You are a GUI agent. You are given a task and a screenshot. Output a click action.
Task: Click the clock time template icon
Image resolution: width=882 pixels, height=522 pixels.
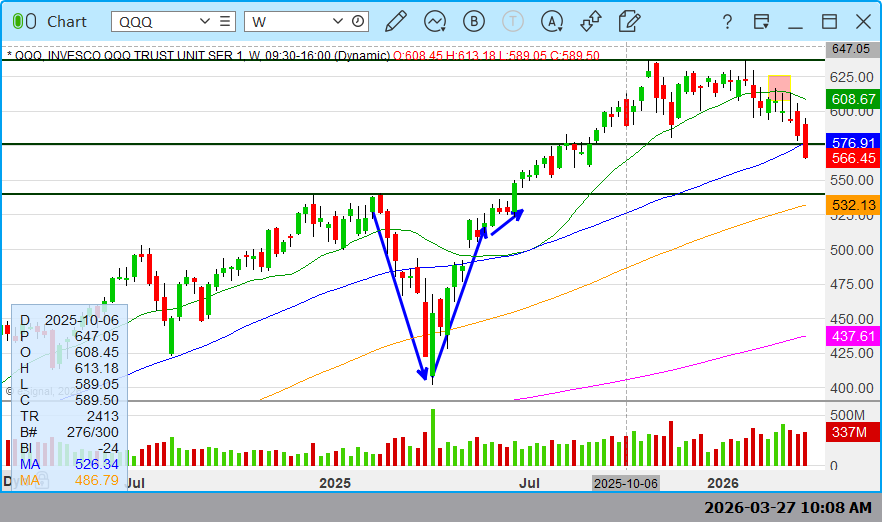(x=358, y=21)
